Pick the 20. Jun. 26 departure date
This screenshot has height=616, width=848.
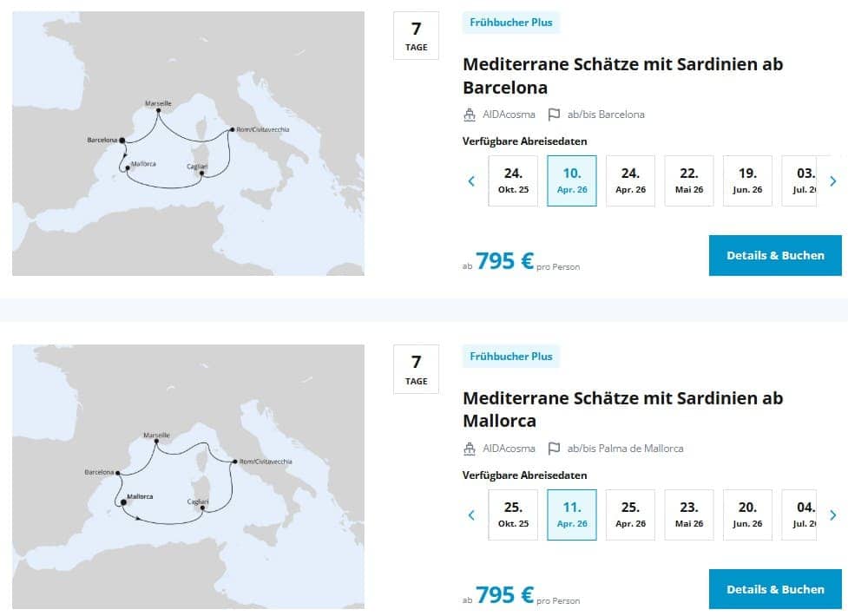[x=747, y=514]
